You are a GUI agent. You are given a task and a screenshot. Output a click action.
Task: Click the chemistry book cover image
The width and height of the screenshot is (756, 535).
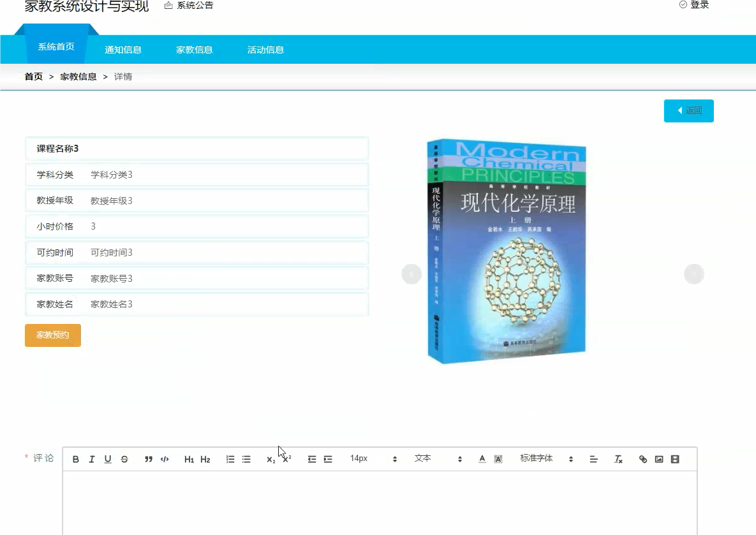click(507, 251)
